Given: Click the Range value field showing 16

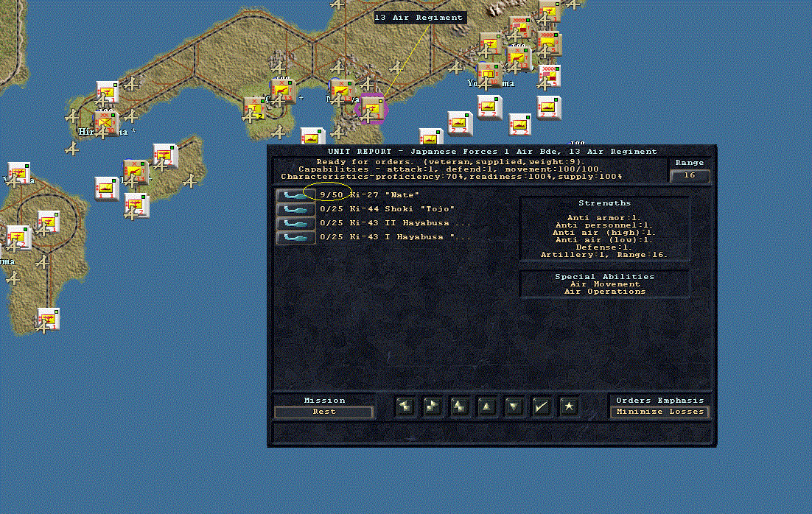Looking at the screenshot, I should click(689, 175).
